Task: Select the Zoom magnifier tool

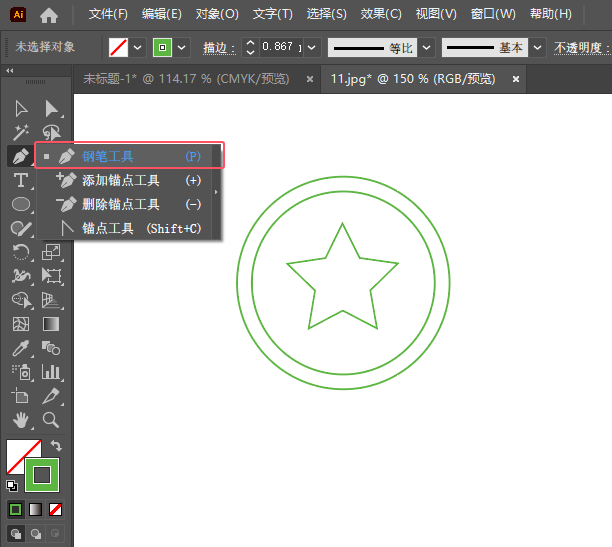Action: [51, 420]
